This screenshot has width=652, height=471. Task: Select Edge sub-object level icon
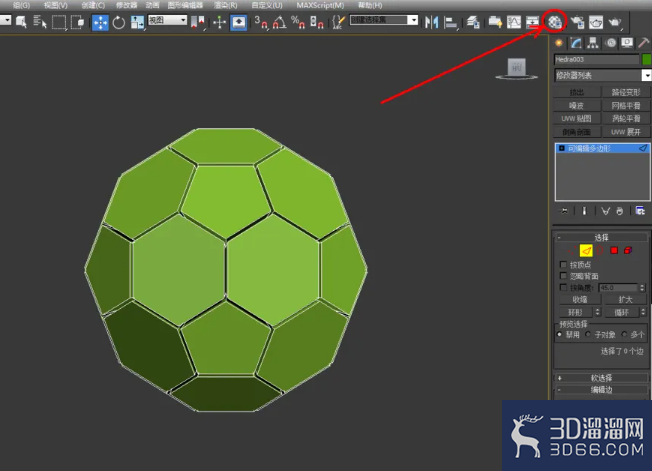click(x=586, y=250)
